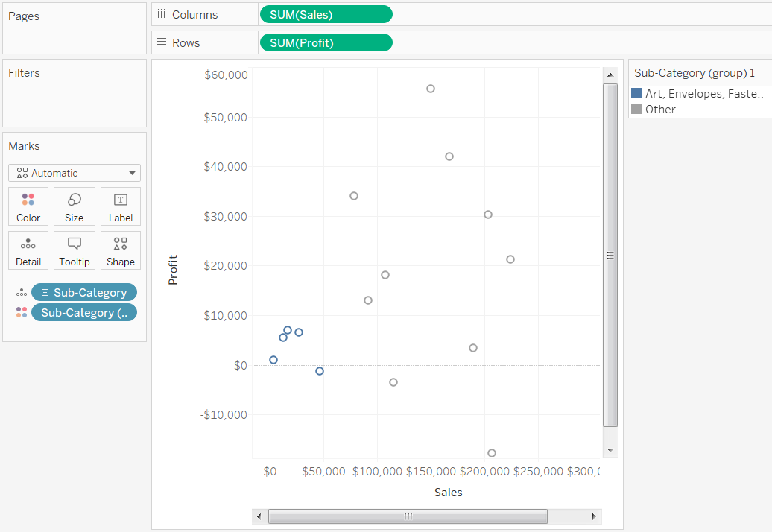Click detail icon beside Sub-Category pill
This screenshot has width=772, height=532.
pyautogui.click(x=21, y=292)
